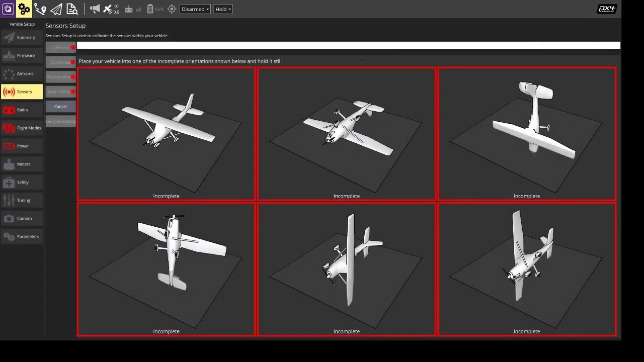Viewport: 644px width, 362px height.
Task: Go to Tuning setup via sliders icon
Action: tap(22, 200)
